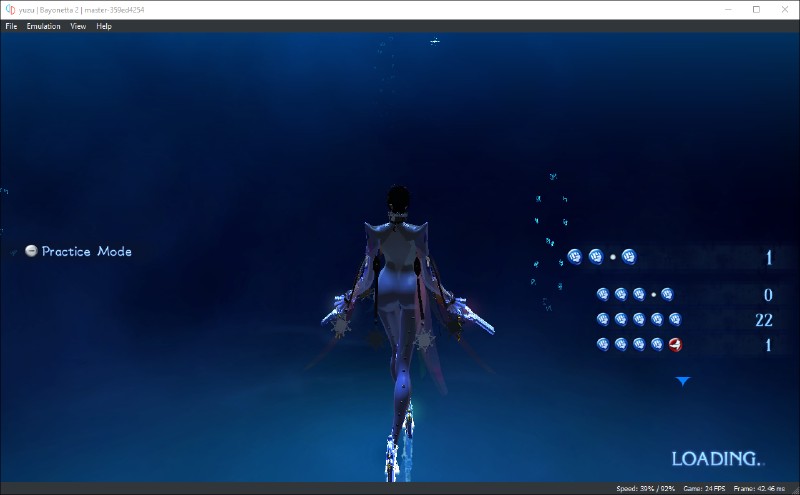Viewport: 800px width, 495px height.
Task: Select the Practice Mode label
Action: tap(87, 251)
